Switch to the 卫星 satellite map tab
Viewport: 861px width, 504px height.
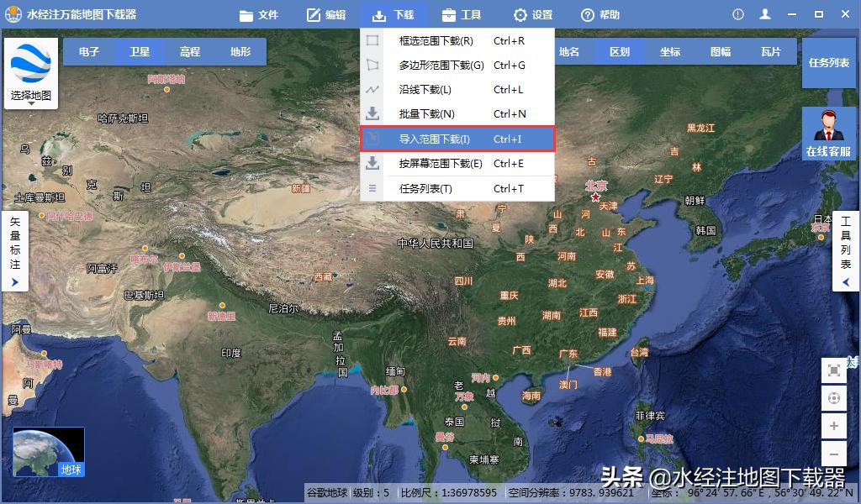click(140, 51)
